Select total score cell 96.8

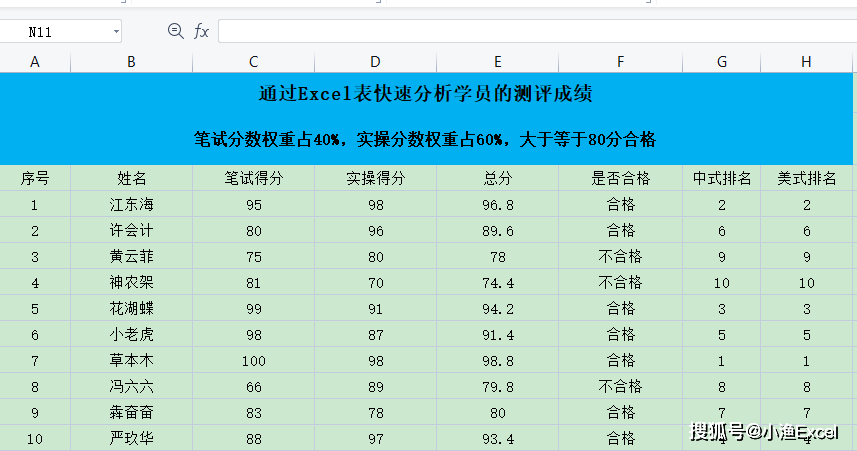[497, 204]
